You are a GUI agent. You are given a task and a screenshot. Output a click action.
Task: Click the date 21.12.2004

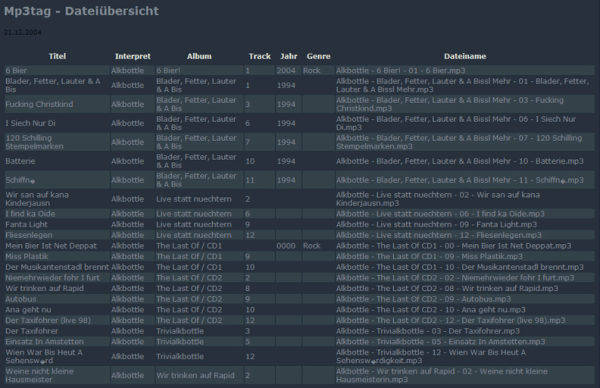coord(23,32)
